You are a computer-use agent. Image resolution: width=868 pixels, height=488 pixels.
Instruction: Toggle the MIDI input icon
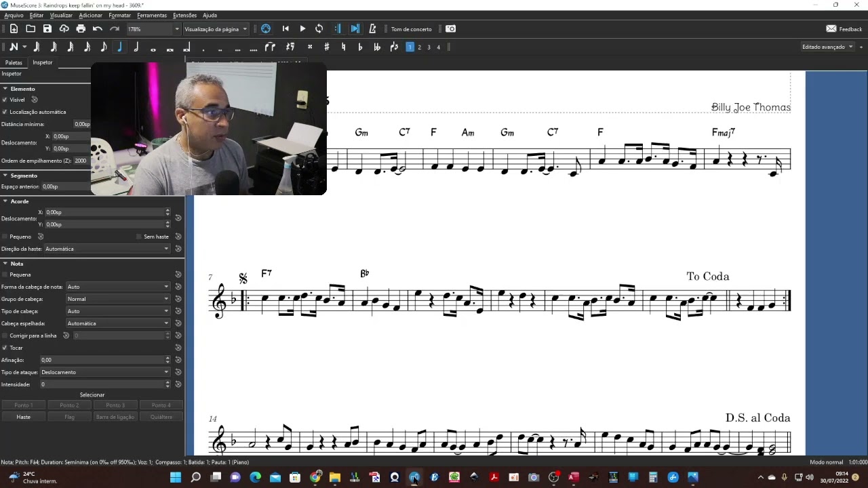click(x=266, y=28)
